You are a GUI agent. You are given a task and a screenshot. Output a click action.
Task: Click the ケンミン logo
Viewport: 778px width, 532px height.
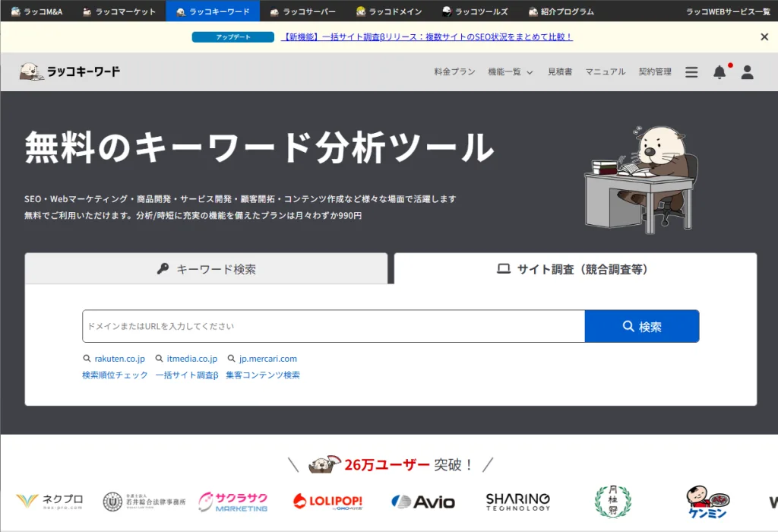pyautogui.click(x=708, y=502)
